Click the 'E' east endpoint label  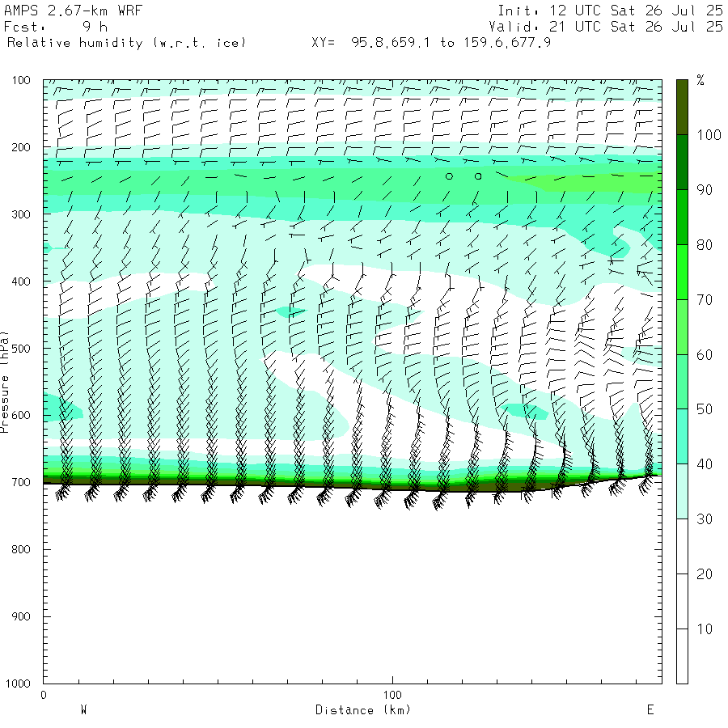point(650,710)
